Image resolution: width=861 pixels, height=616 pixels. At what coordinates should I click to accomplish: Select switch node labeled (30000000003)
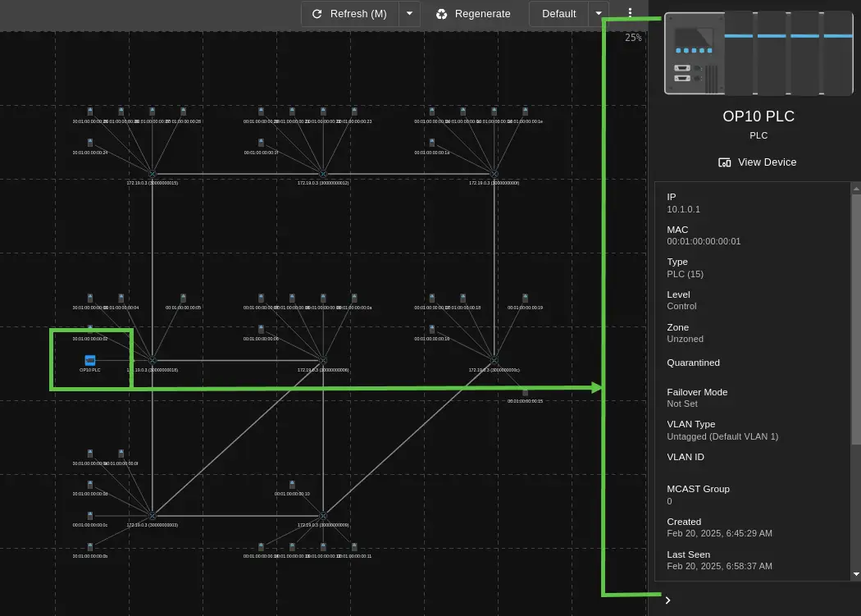click(x=153, y=516)
